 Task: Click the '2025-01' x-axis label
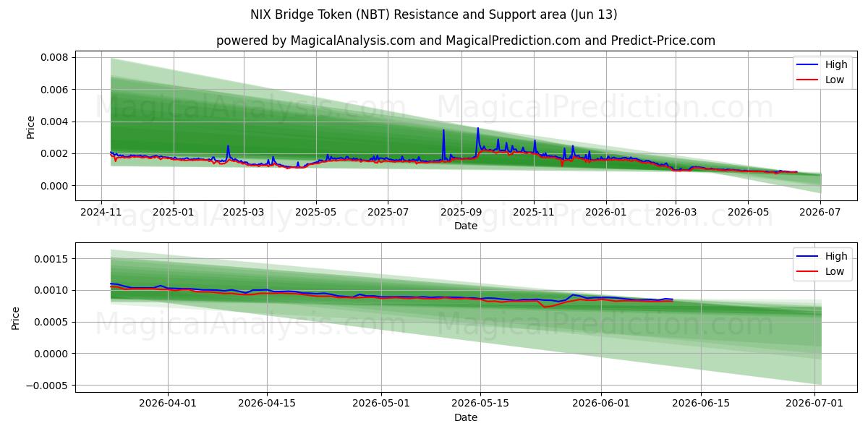[x=174, y=213]
